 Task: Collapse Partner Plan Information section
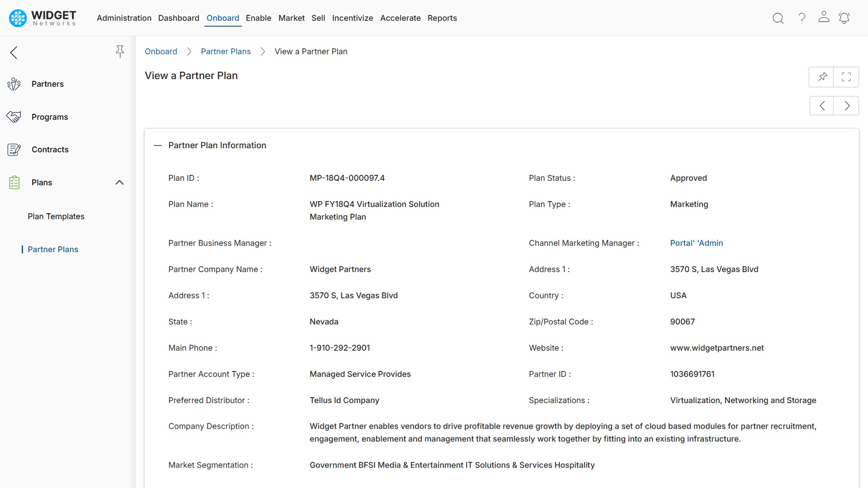[157, 145]
